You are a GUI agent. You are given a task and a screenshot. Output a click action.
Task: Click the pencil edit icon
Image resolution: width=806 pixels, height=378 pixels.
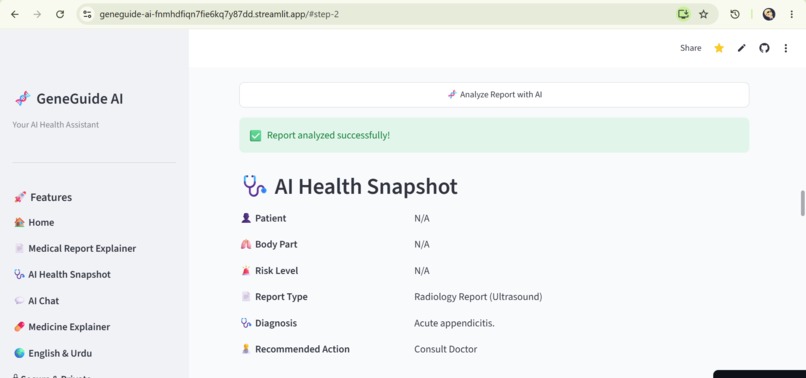pos(741,48)
